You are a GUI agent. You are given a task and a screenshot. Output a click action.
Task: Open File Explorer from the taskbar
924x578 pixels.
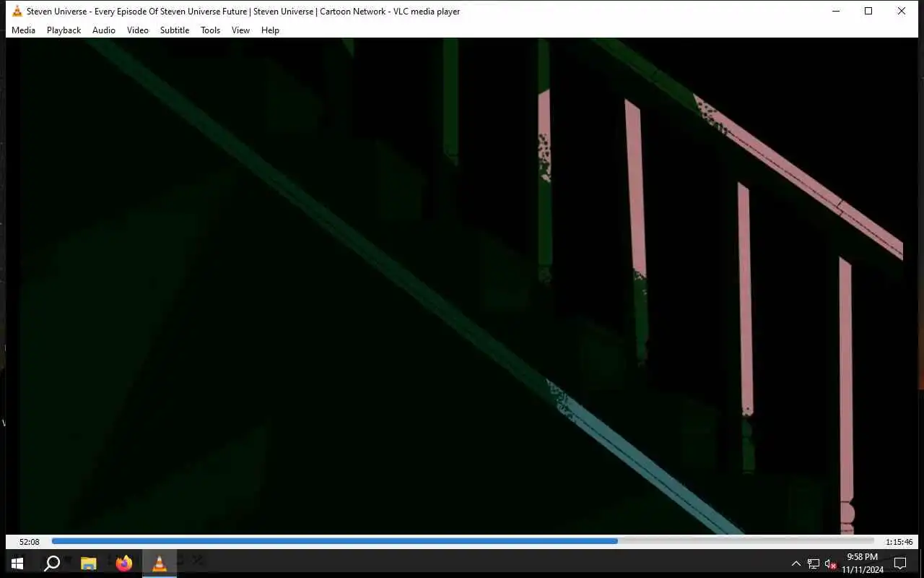pos(88,563)
